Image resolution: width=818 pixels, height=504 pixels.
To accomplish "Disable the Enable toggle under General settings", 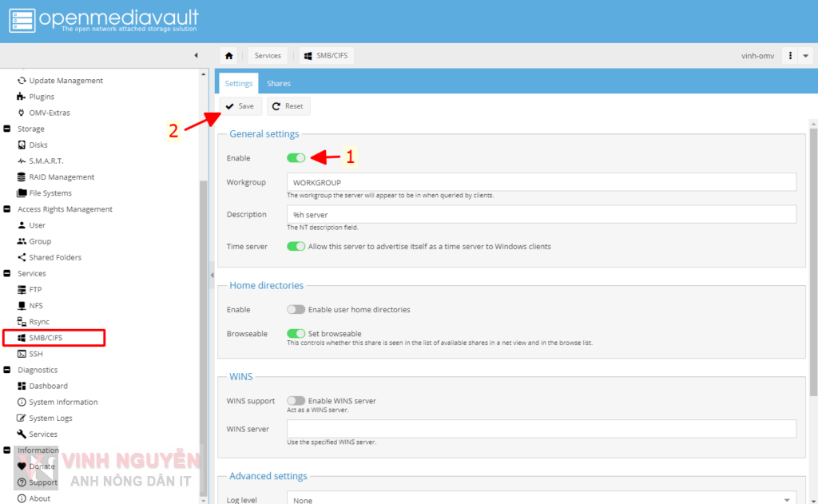I will pyautogui.click(x=296, y=157).
